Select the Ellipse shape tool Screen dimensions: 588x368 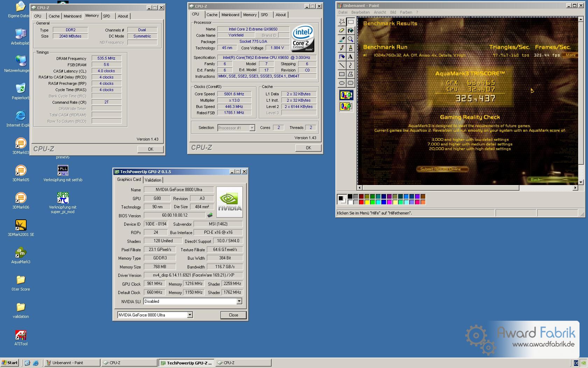(342, 83)
